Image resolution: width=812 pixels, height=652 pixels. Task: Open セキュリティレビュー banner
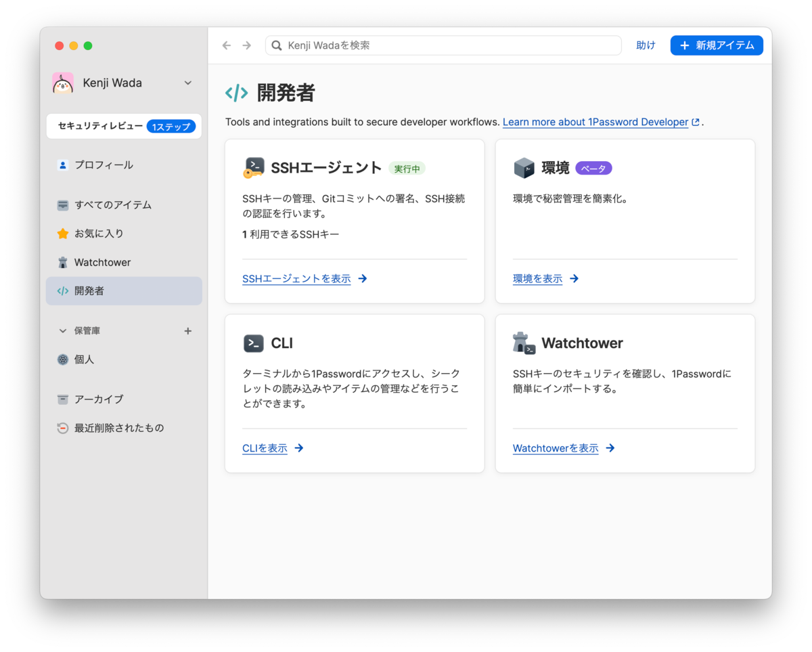(x=124, y=127)
